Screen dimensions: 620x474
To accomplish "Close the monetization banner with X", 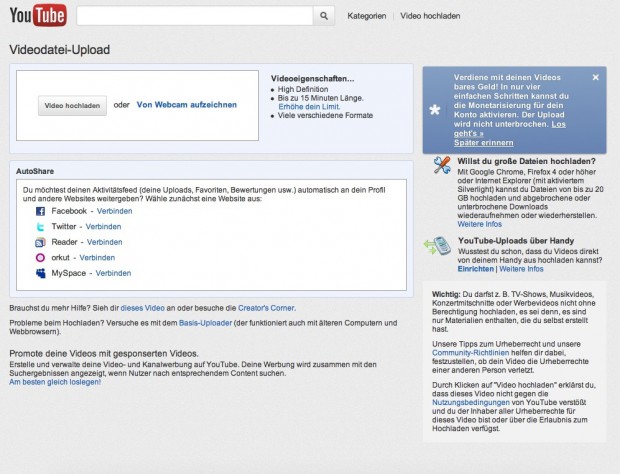I will [x=595, y=77].
